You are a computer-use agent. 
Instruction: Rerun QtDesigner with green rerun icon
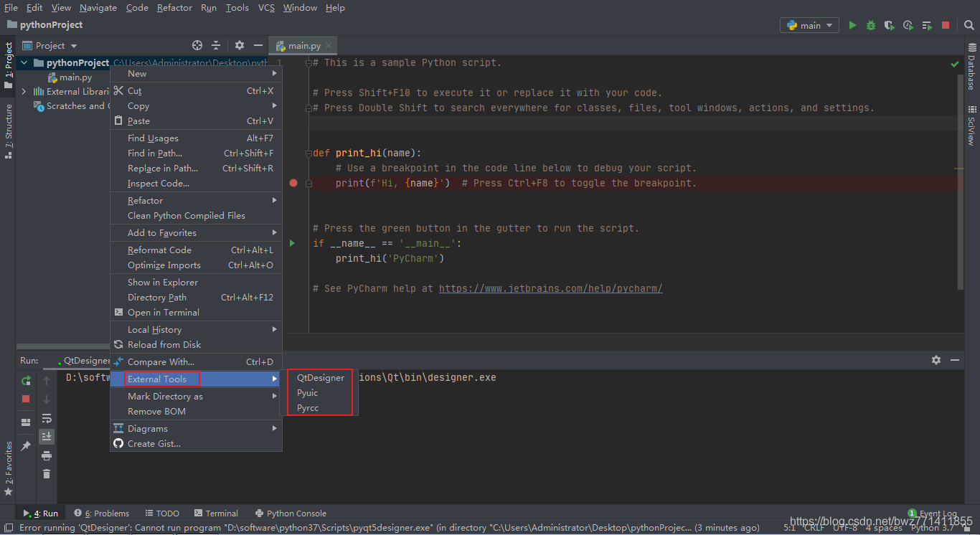[26, 381]
